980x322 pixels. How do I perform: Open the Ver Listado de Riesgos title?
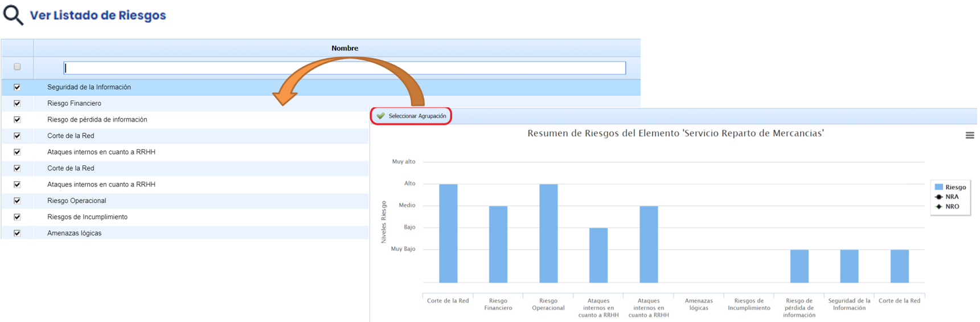click(98, 15)
